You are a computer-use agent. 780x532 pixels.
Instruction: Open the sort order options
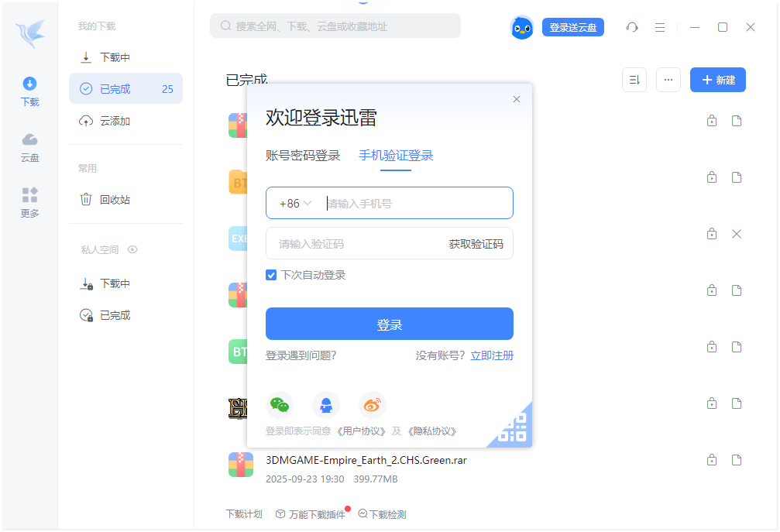pos(634,80)
